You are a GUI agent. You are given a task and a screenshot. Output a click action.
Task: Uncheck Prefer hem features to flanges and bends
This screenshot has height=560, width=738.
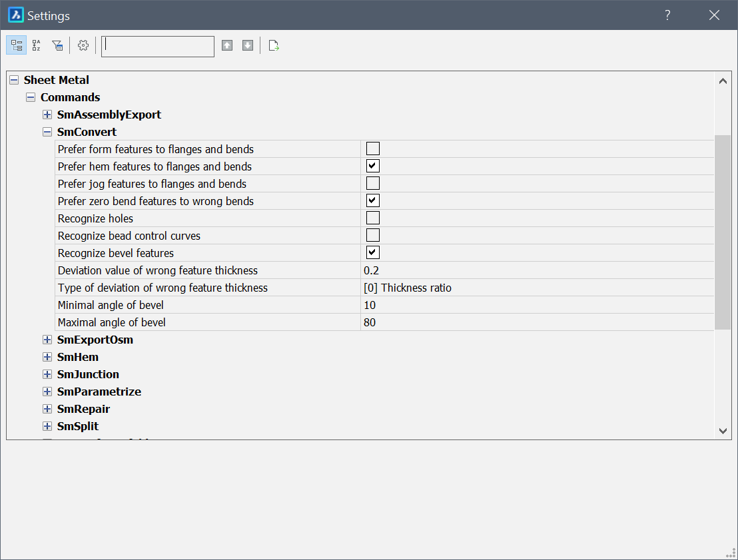(x=373, y=166)
